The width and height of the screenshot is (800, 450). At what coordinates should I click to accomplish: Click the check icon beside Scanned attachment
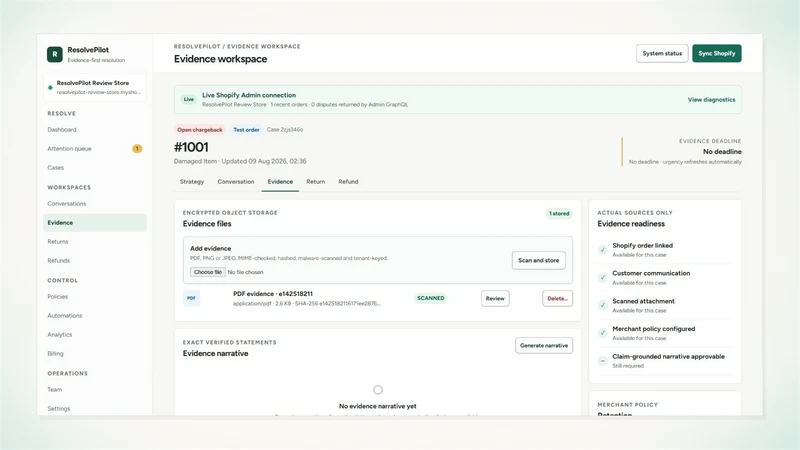tap(603, 305)
